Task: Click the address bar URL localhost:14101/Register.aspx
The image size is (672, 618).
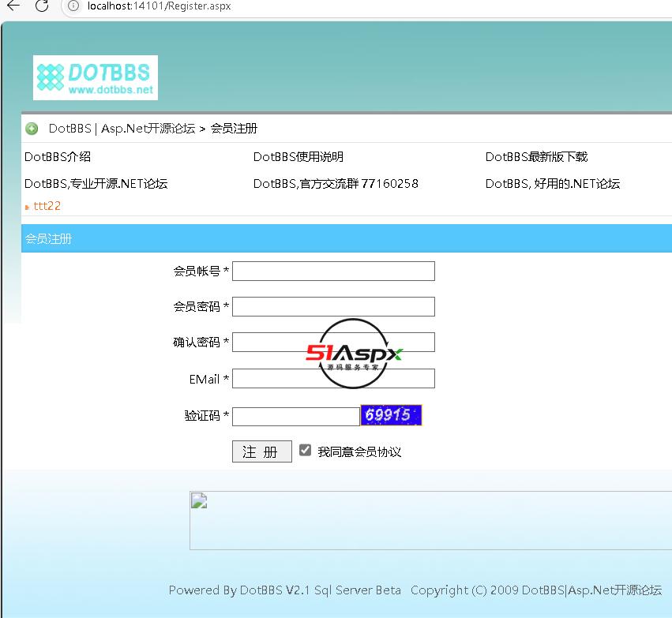Action: 159,6
